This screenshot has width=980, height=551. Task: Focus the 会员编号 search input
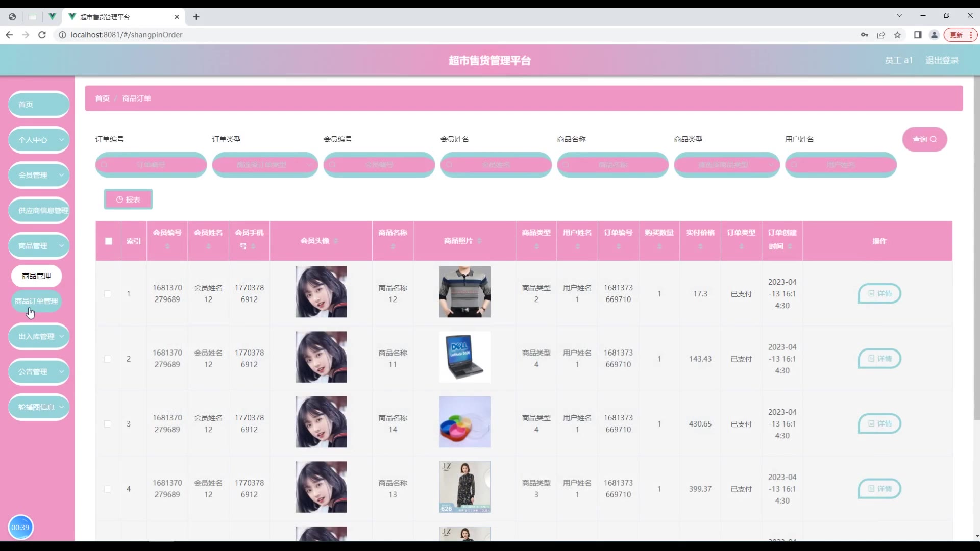coord(379,165)
